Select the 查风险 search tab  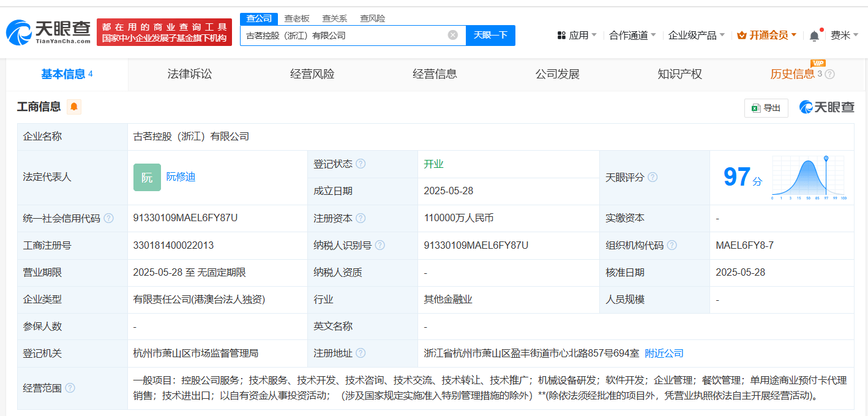[x=373, y=18]
